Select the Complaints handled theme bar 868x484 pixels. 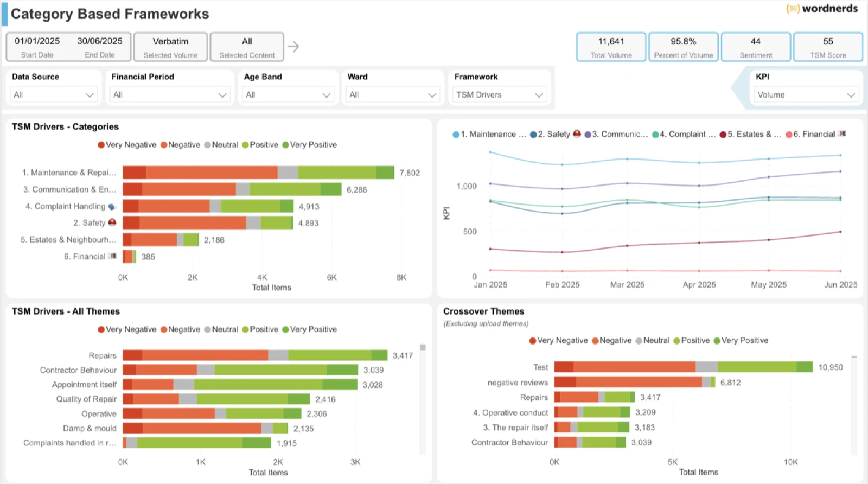[197, 443]
